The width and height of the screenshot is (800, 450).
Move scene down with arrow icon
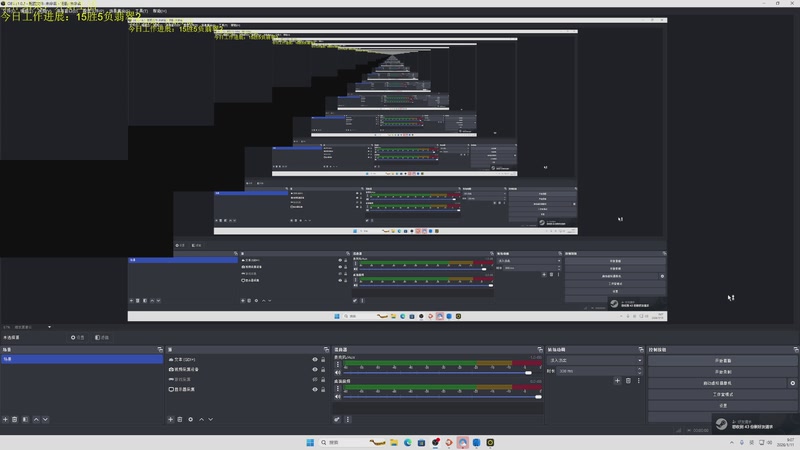45,419
